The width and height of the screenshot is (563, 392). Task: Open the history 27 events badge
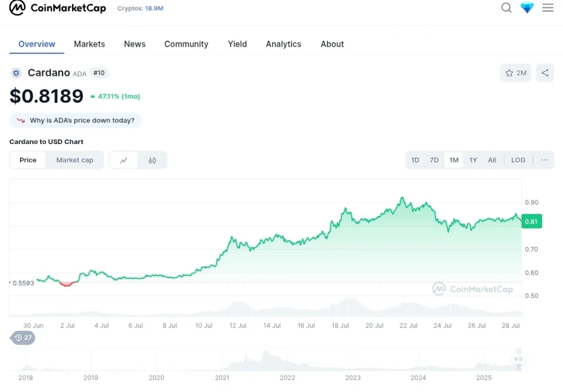pos(23,338)
